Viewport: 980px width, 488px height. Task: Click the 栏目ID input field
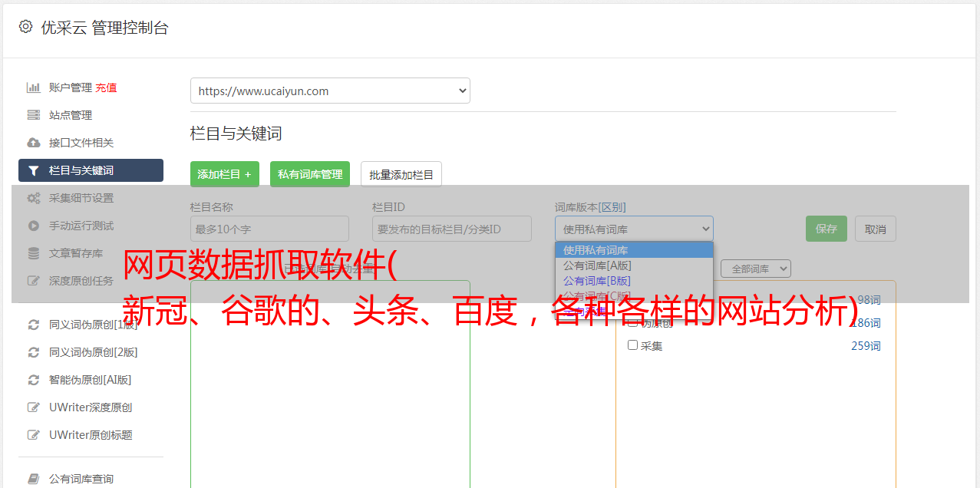point(452,229)
